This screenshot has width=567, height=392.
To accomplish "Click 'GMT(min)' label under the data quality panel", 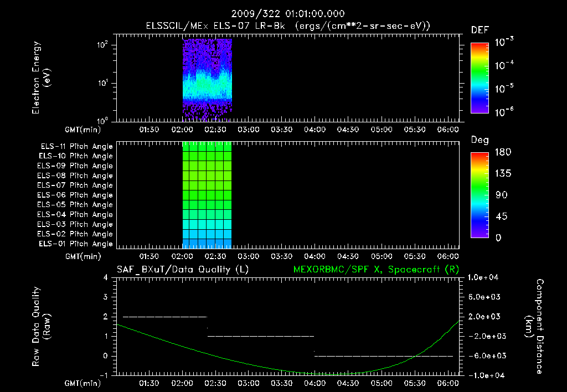I will (83, 384).
